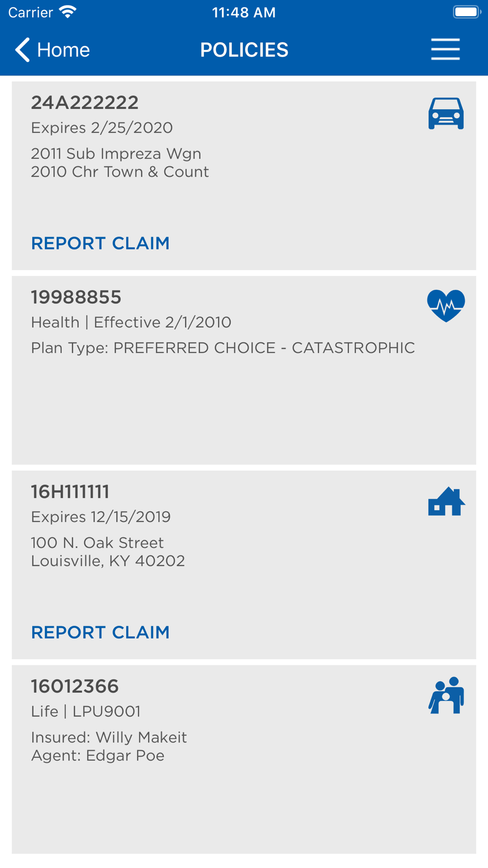This screenshot has height=868, width=488.
Task: Tap the battery indicator icon
Action: click(467, 12)
